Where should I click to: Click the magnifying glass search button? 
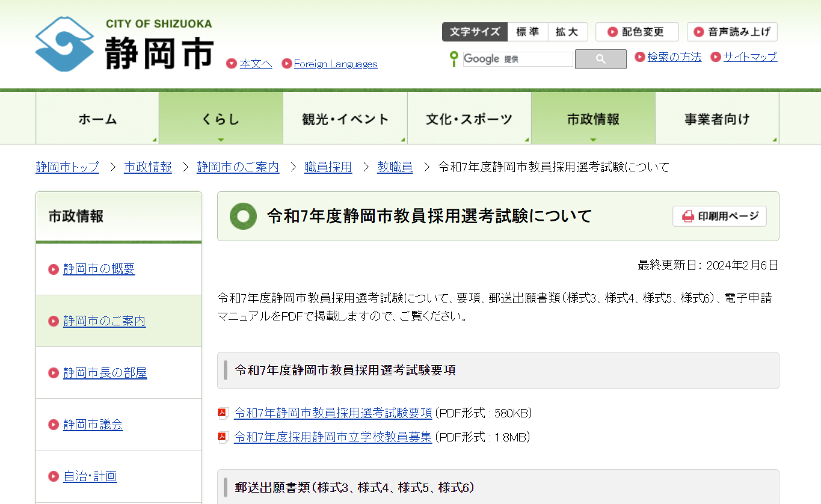tap(600, 58)
